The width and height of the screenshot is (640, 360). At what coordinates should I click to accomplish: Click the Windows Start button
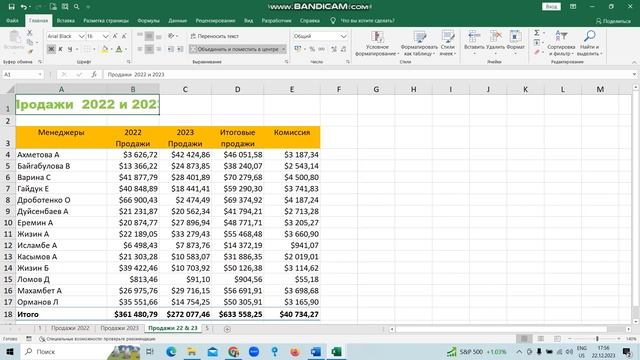[x=10, y=351]
